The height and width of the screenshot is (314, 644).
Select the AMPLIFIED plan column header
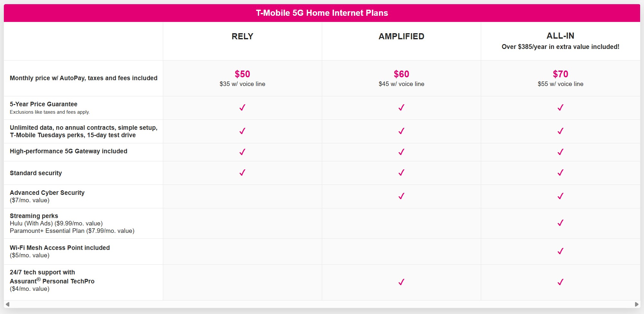click(401, 36)
